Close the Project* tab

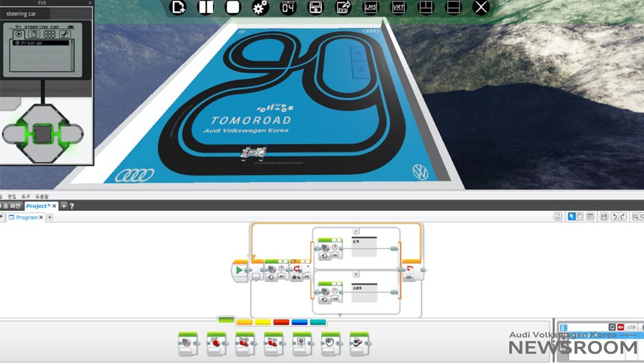click(x=54, y=206)
